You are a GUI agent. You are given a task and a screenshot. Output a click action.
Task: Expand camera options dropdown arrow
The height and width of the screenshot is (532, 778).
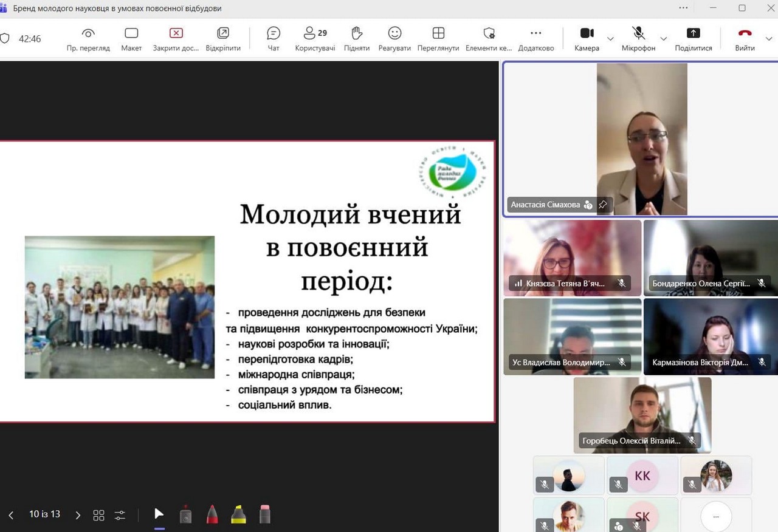click(610, 39)
